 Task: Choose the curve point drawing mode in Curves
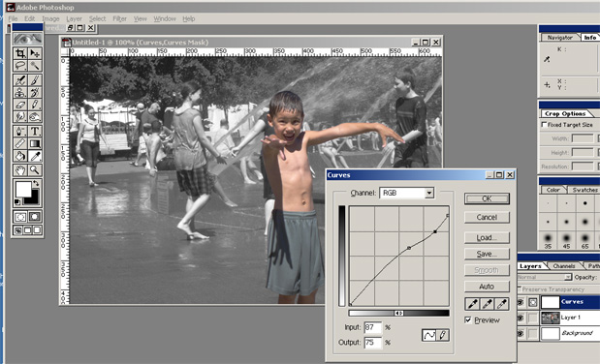coord(429,335)
